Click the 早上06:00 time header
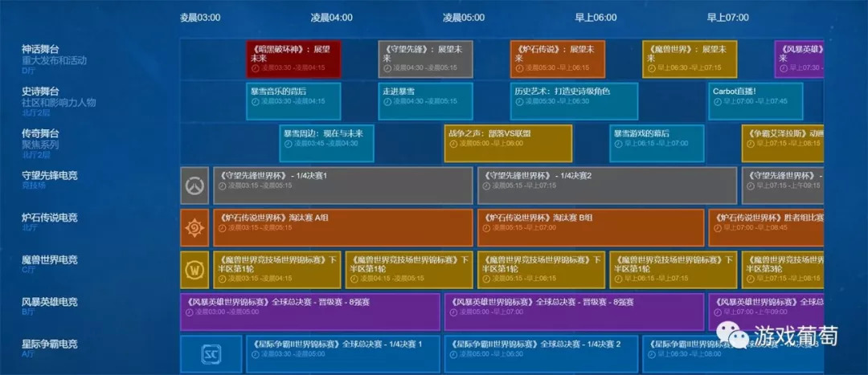This screenshot has height=375, width=868. pyautogui.click(x=596, y=17)
